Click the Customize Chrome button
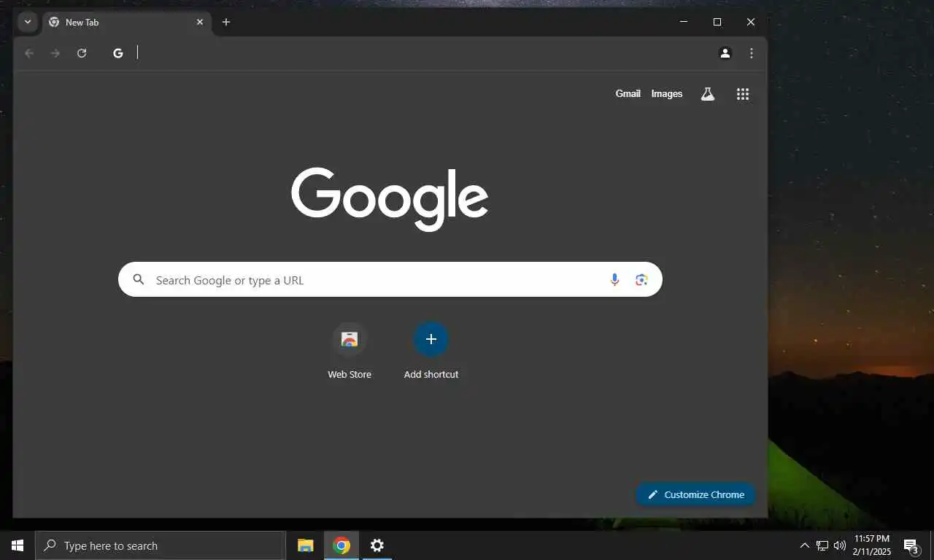The height and width of the screenshot is (560, 934). coord(695,494)
